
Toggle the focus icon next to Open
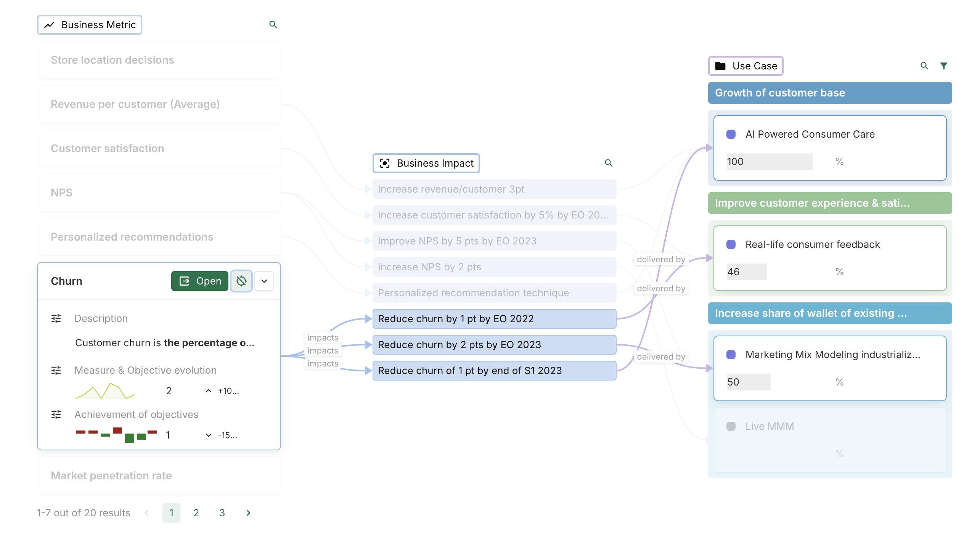[x=241, y=281]
